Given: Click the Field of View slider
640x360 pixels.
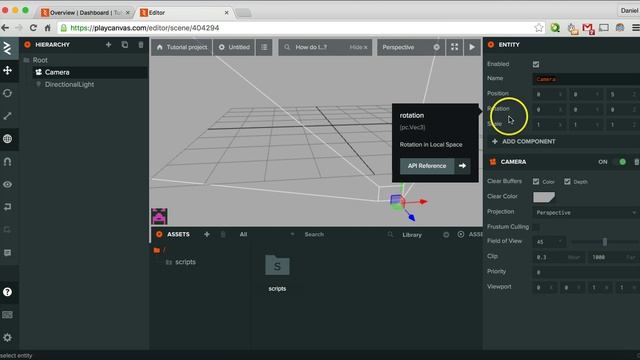Looking at the screenshot, I should (x=605, y=242).
